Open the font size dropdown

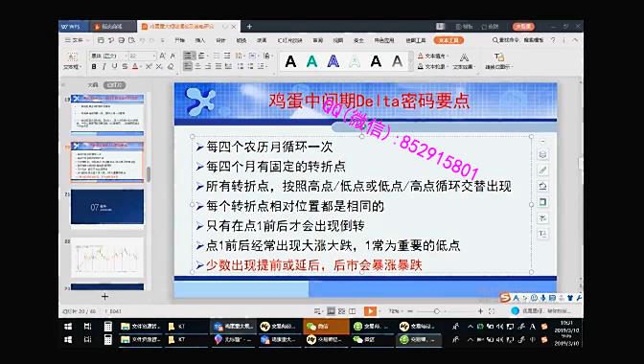pos(143,56)
